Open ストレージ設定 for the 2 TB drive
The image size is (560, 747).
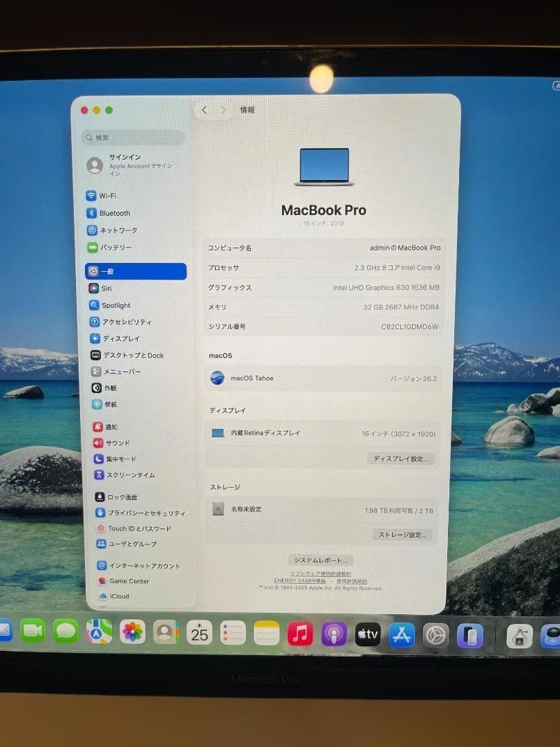tap(404, 535)
